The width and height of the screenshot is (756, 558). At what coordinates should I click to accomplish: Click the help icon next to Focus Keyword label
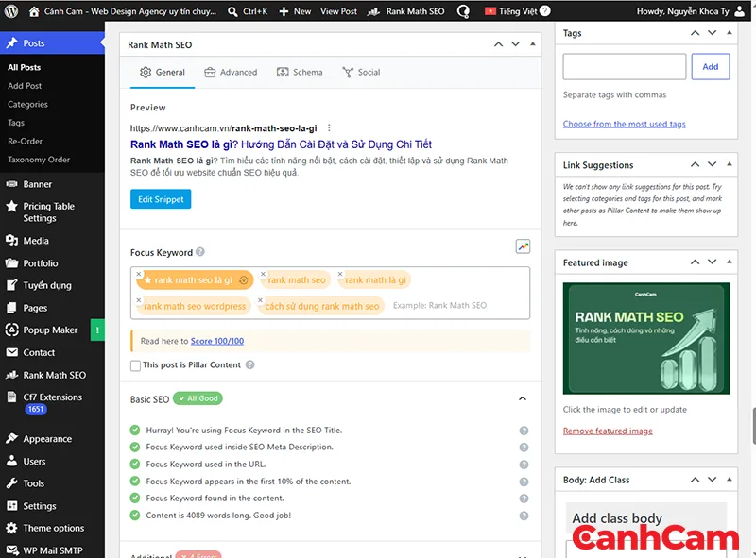[200, 252]
